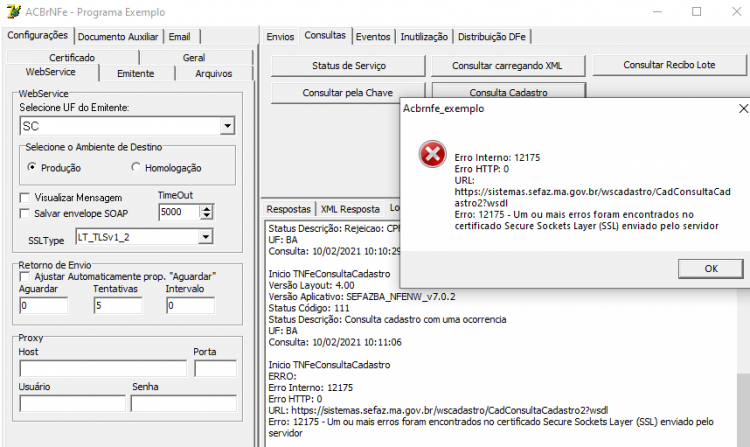Open the XML Resposta tab
Screen dimensions: 750x447
(350, 209)
